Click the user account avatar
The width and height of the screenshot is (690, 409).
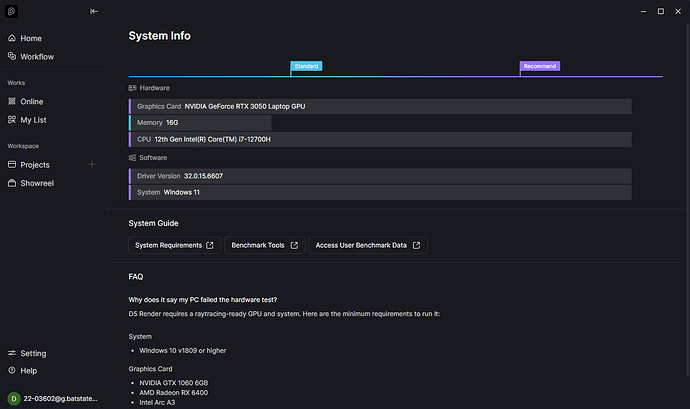(12, 398)
